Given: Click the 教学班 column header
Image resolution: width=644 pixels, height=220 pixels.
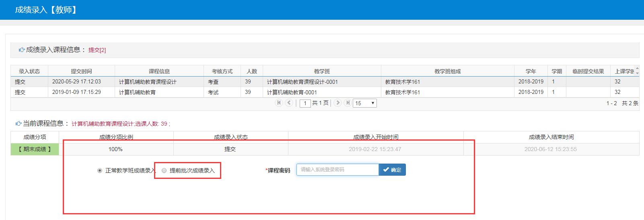Looking at the screenshot, I should (x=322, y=71).
